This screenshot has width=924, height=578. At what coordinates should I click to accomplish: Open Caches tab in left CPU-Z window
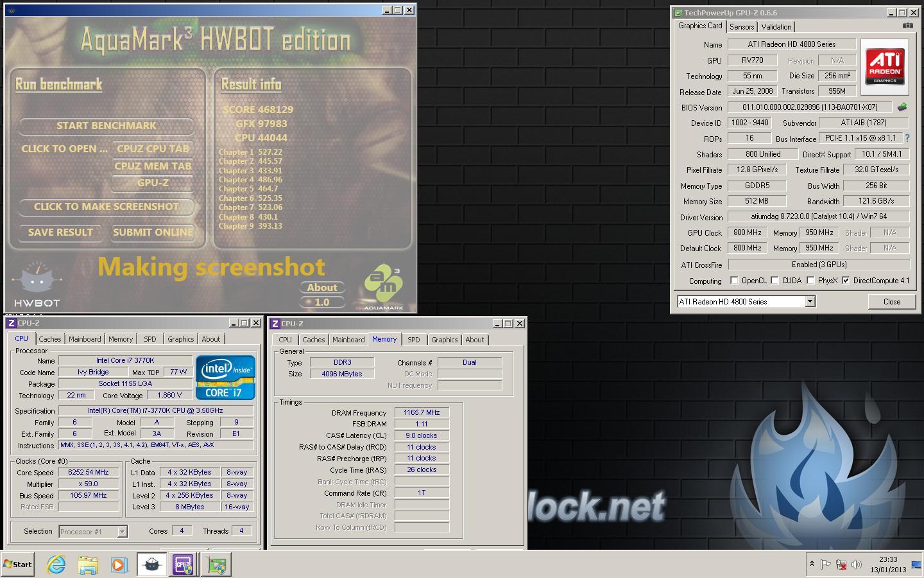coord(50,339)
